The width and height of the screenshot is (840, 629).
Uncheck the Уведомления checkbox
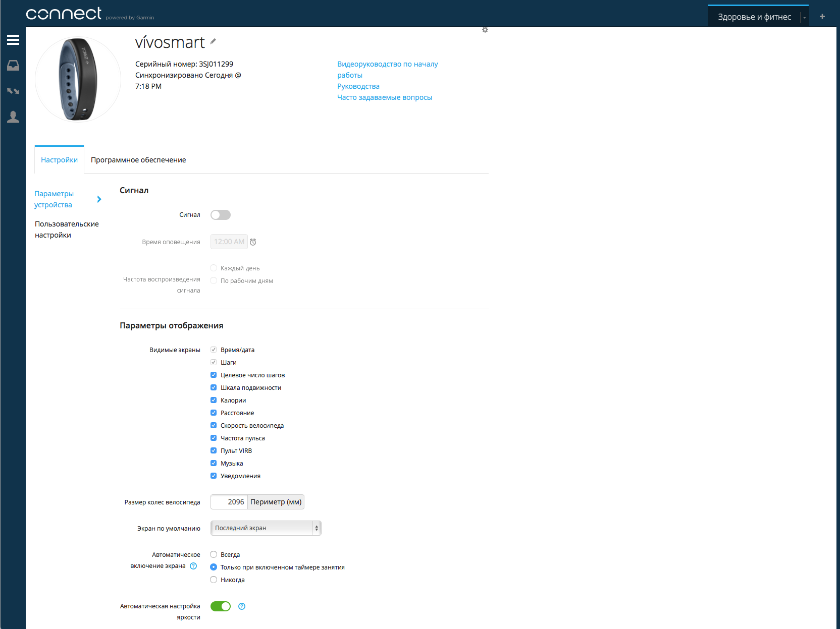click(x=214, y=476)
